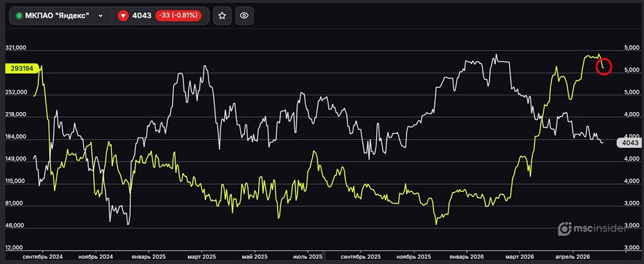Click the ноябрь 2024 axis label
The width and height of the screenshot is (644, 264).
click(x=95, y=256)
